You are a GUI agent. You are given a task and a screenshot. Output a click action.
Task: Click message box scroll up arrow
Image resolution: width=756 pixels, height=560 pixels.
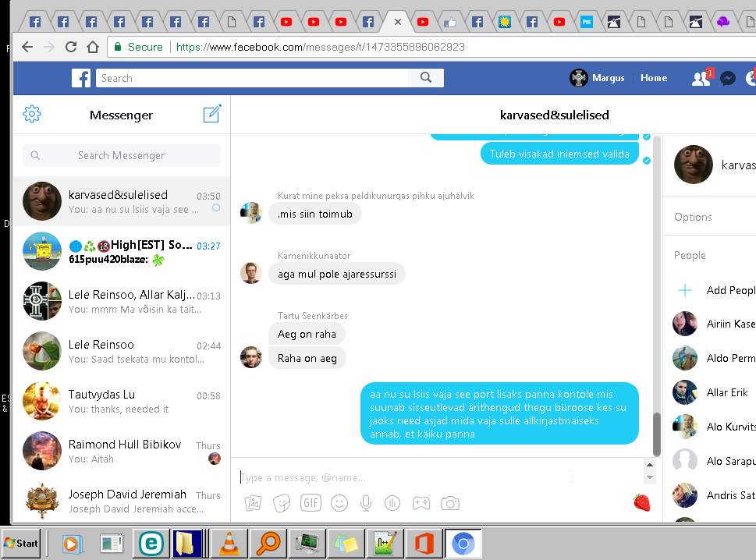click(x=650, y=465)
